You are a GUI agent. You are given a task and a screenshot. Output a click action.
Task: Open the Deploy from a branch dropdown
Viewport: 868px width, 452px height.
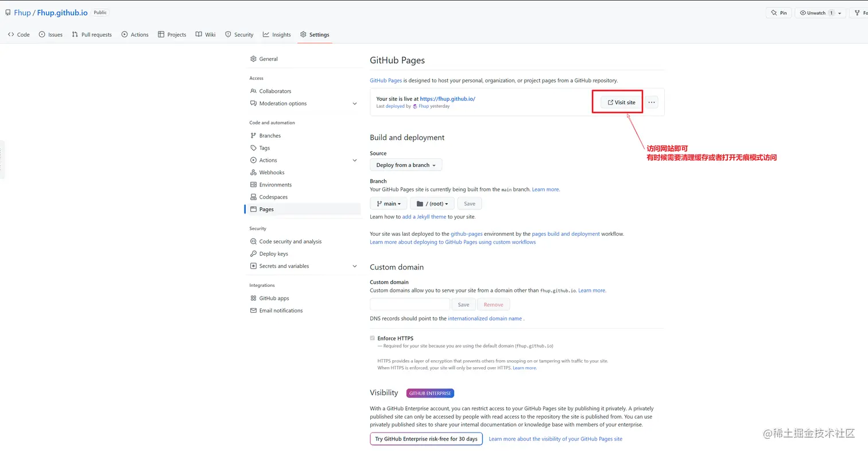pos(406,165)
